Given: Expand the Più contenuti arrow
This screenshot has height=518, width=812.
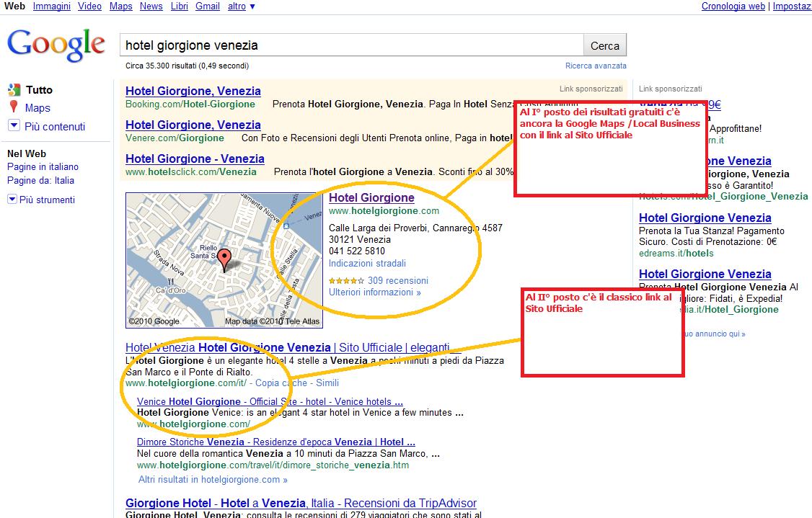Looking at the screenshot, I should pos(14,126).
